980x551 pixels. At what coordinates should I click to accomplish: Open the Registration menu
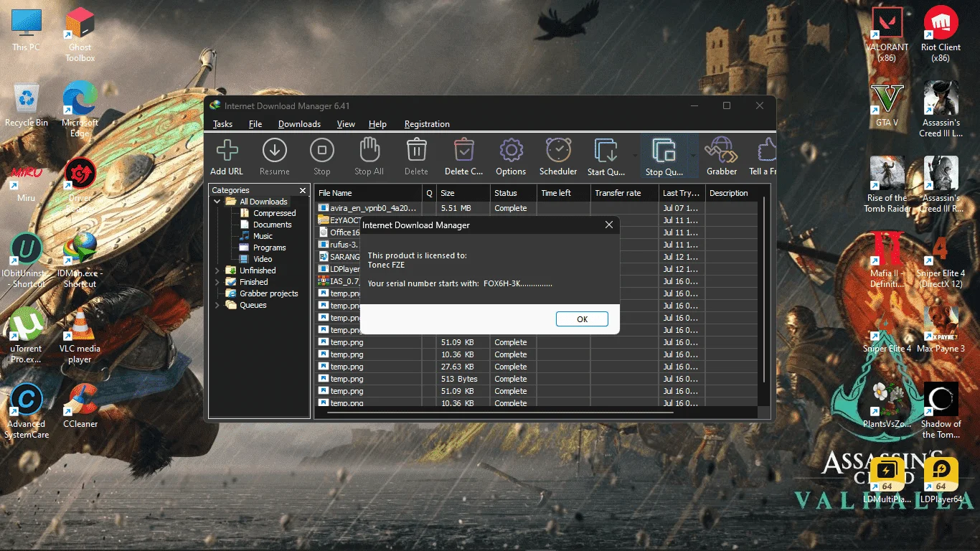[427, 124]
